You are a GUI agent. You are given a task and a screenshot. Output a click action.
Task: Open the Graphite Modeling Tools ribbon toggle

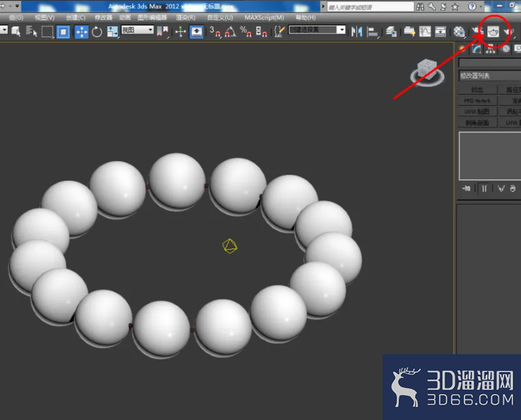click(x=410, y=32)
